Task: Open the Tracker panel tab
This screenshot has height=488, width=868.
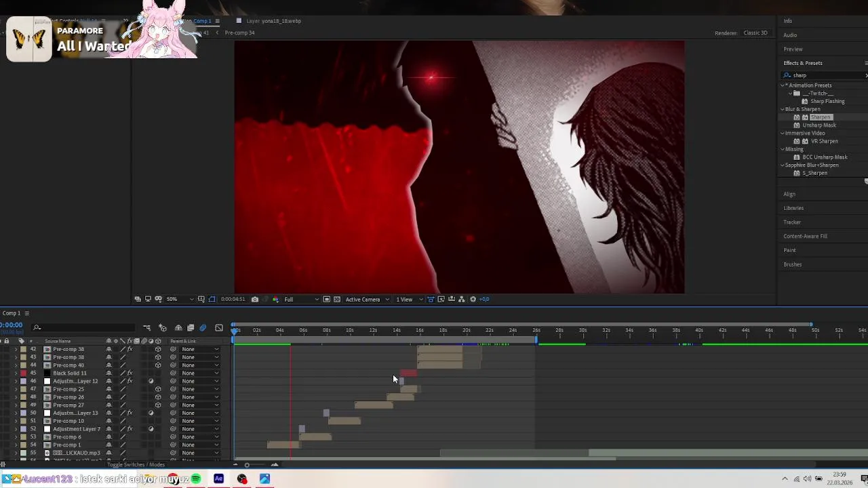Action: (792, 222)
